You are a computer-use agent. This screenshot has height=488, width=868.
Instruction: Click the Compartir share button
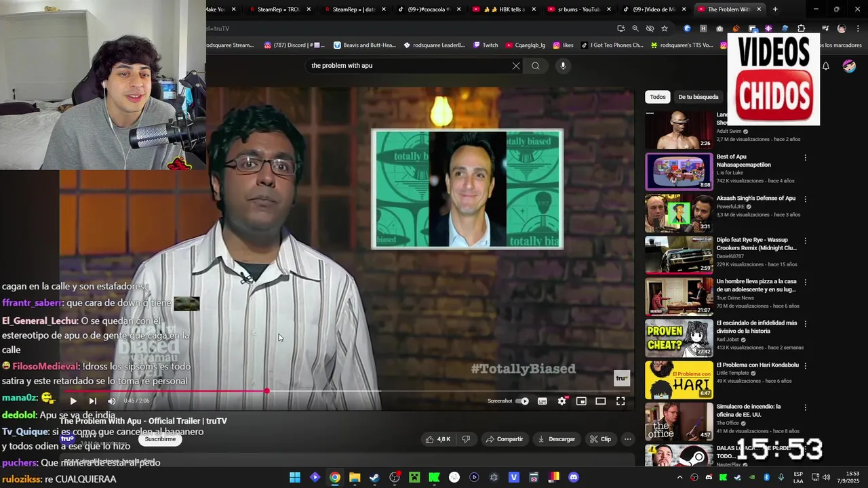point(504,439)
